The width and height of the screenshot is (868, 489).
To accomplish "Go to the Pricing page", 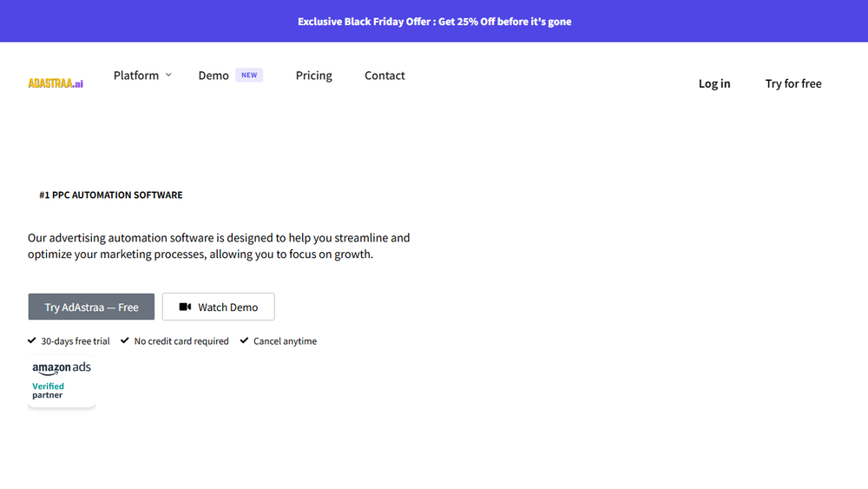I will (x=314, y=76).
